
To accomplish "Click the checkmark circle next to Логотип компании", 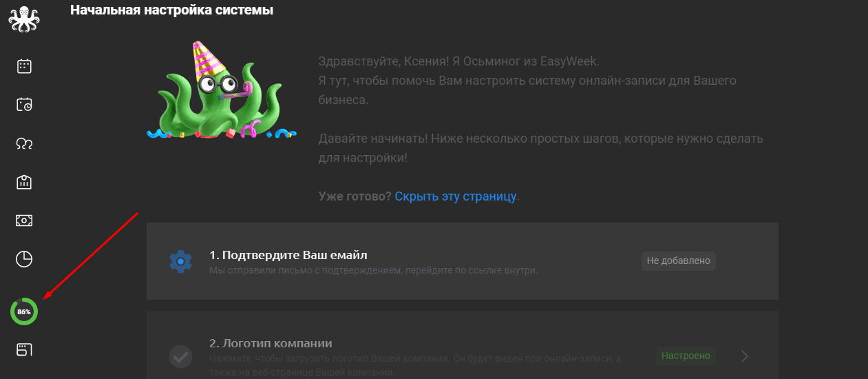I will [181, 357].
